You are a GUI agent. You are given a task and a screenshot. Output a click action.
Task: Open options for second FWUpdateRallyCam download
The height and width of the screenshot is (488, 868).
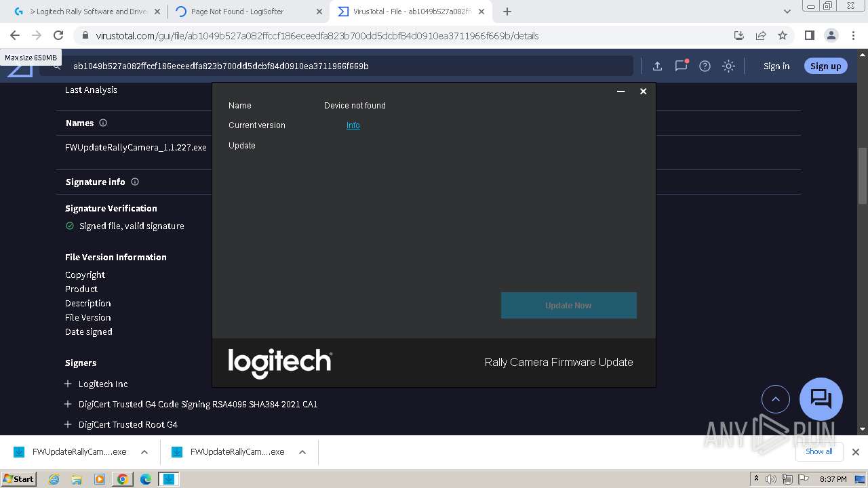coord(302,452)
